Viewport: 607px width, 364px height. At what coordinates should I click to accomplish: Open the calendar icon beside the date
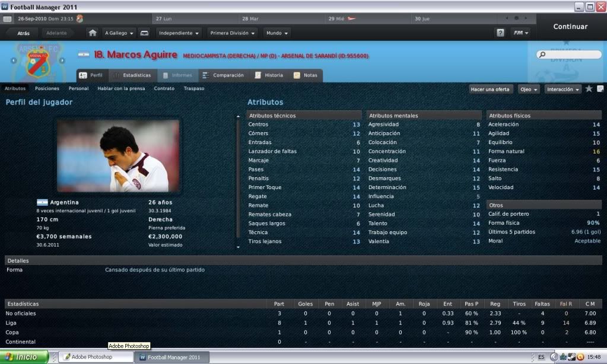7,19
